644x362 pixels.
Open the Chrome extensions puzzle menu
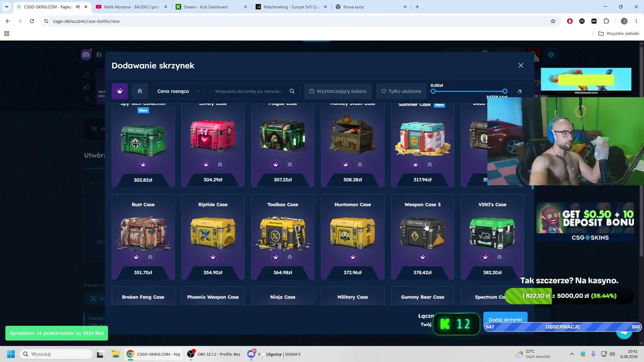(606, 21)
